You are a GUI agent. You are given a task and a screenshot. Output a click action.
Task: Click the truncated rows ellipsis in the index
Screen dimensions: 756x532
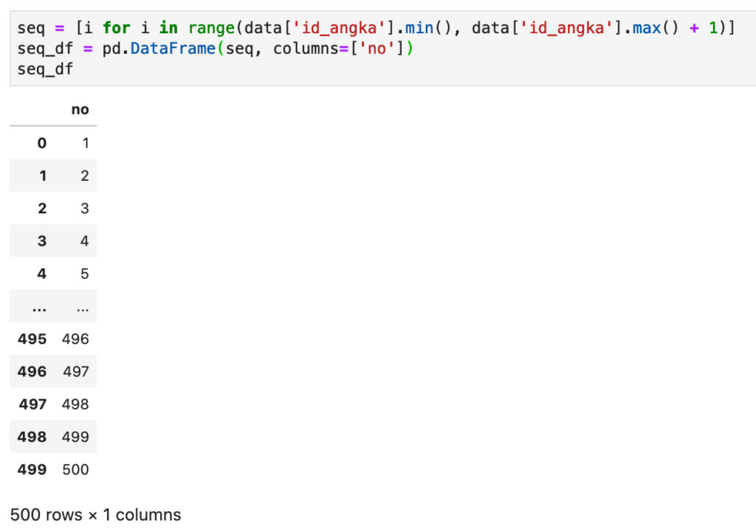pos(40,308)
